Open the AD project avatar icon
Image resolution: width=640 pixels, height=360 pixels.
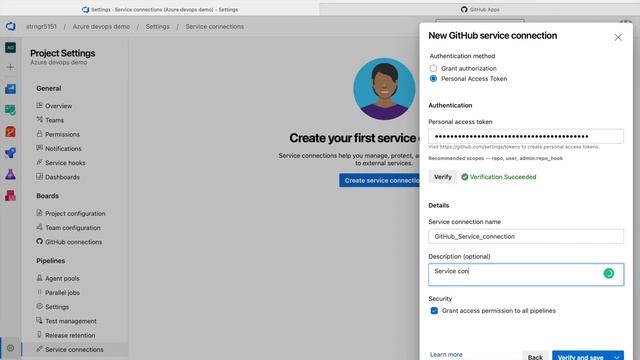[x=11, y=47]
